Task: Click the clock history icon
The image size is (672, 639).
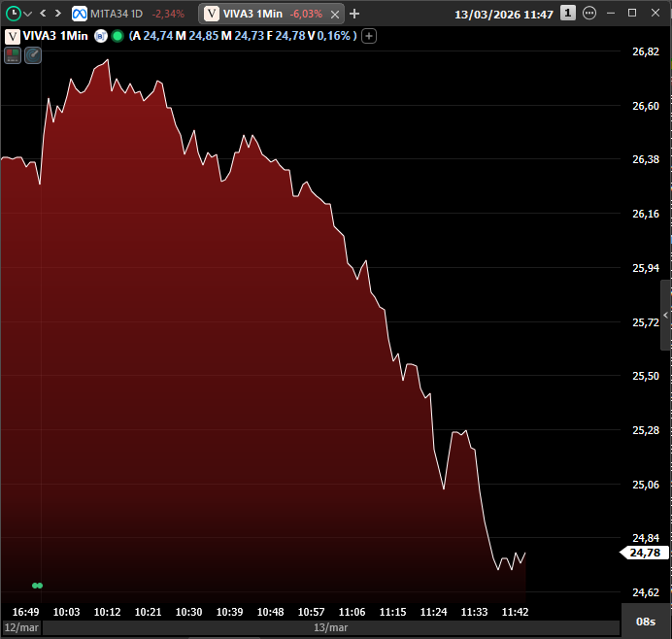Action: coord(14,14)
